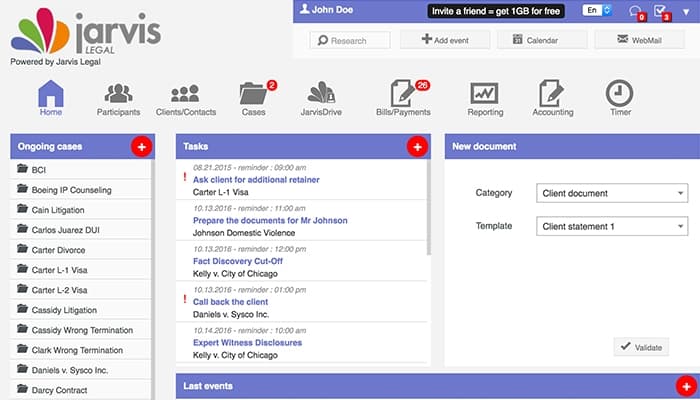Click the Validate button
The width and height of the screenshot is (700, 400).
641,347
